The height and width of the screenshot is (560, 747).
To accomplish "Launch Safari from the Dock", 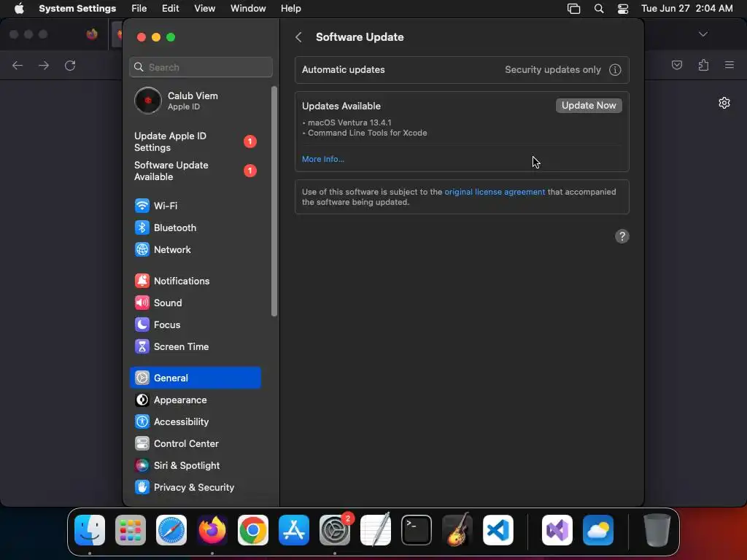I will click(171, 530).
